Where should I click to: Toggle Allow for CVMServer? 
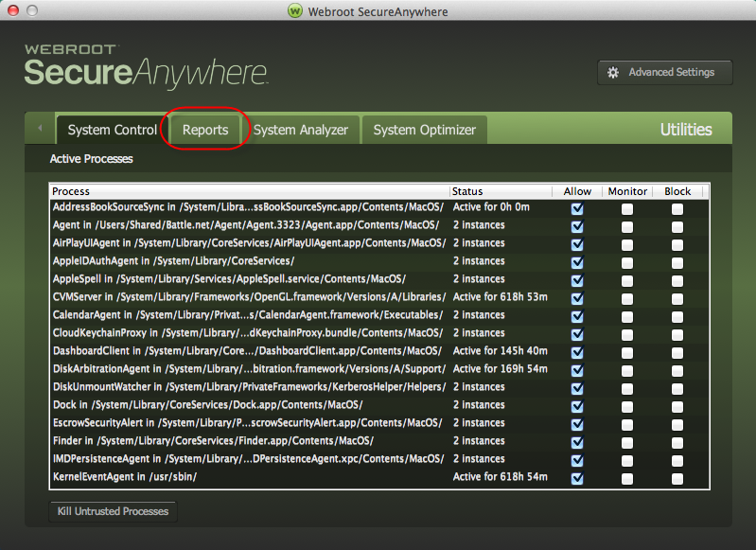[577, 298]
